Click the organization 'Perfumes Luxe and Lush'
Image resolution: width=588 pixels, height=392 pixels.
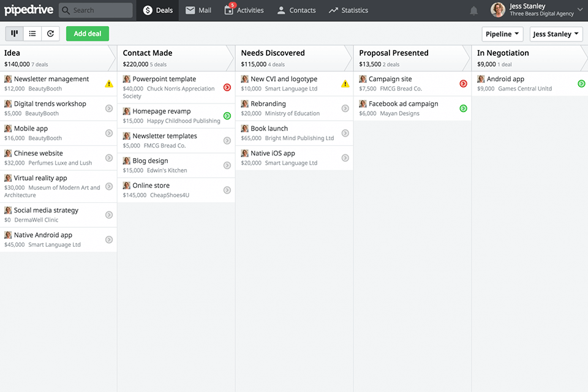coord(60,163)
